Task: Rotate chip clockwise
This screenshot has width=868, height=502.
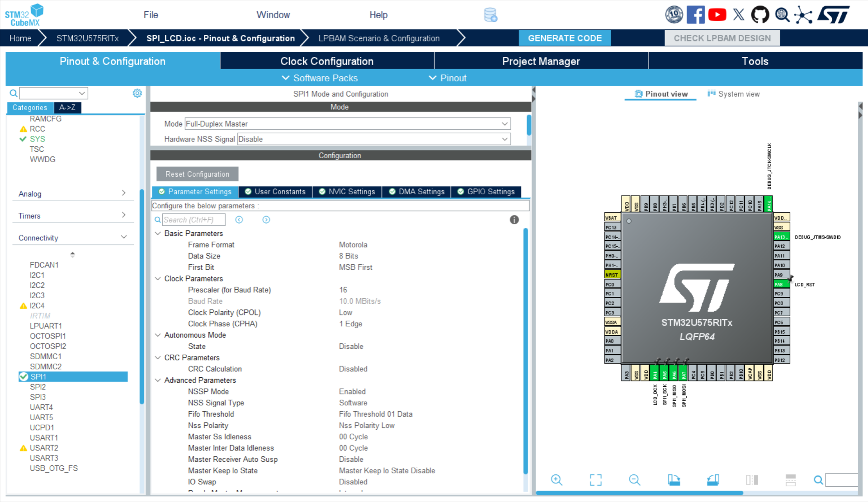Action: (x=674, y=480)
